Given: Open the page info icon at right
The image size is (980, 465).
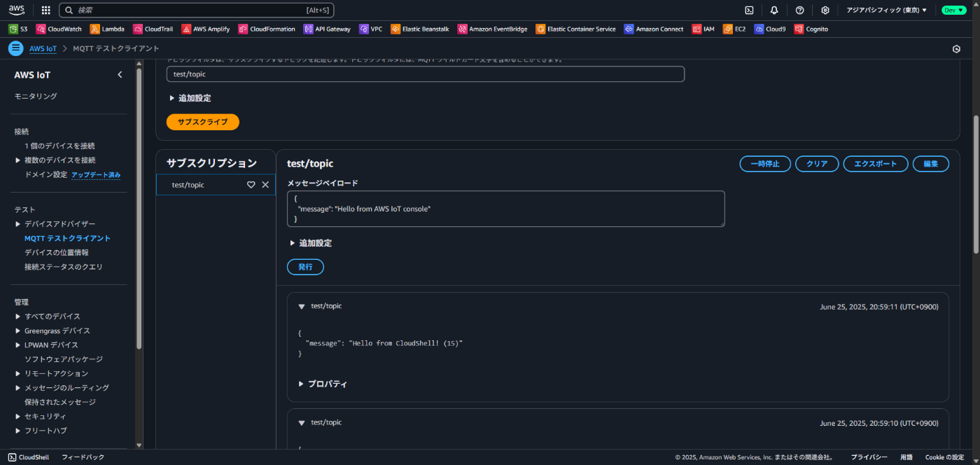Looking at the screenshot, I should point(957,49).
